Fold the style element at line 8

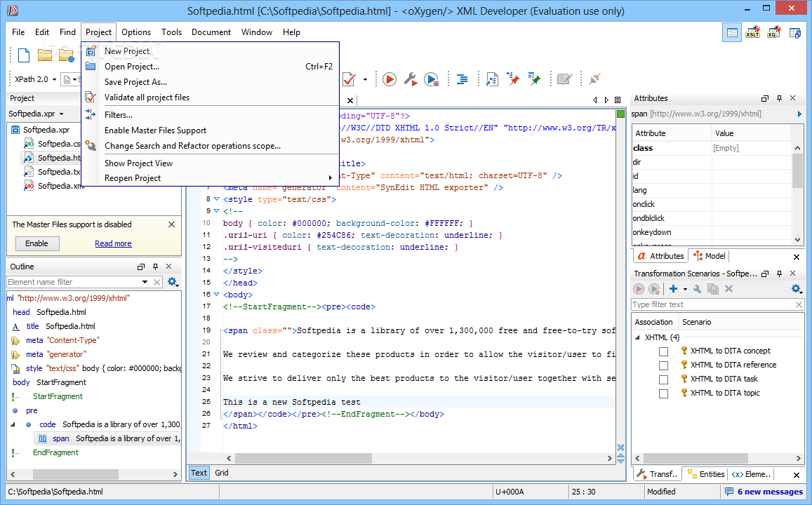coord(216,199)
